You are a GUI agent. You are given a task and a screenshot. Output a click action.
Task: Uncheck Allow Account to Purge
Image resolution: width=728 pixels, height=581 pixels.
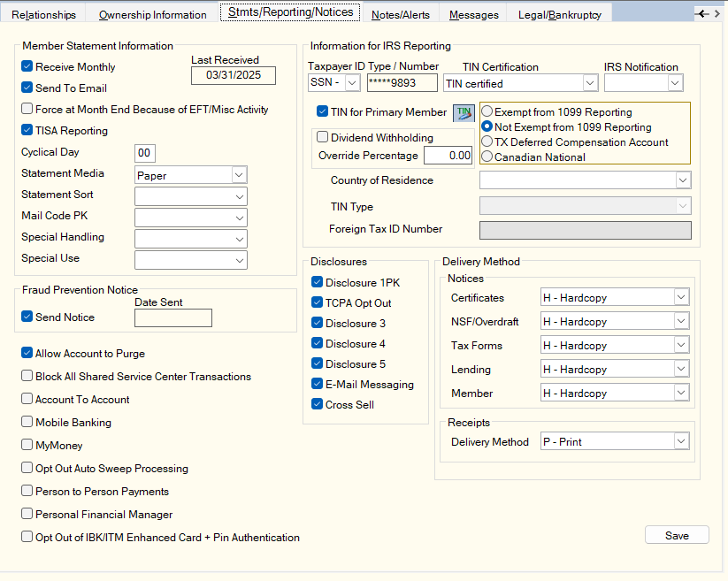27,353
